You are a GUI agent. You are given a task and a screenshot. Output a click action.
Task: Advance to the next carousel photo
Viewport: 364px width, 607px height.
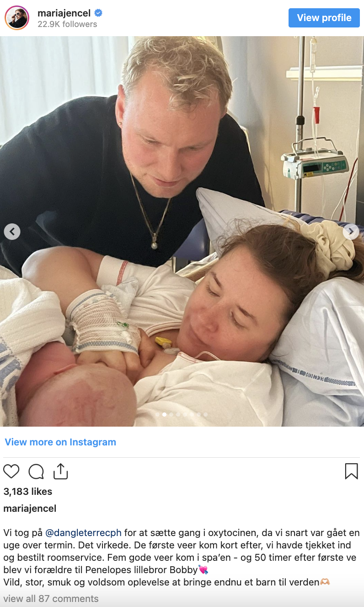pyautogui.click(x=351, y=232)
